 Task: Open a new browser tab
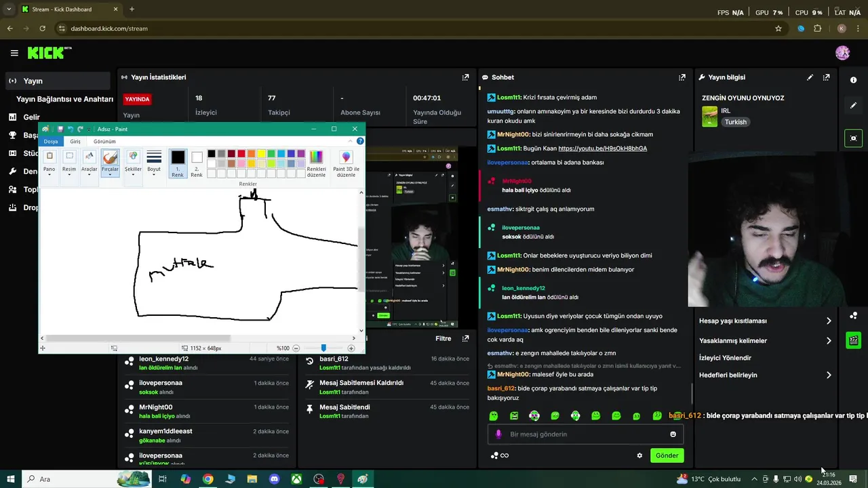click(132, 9)
